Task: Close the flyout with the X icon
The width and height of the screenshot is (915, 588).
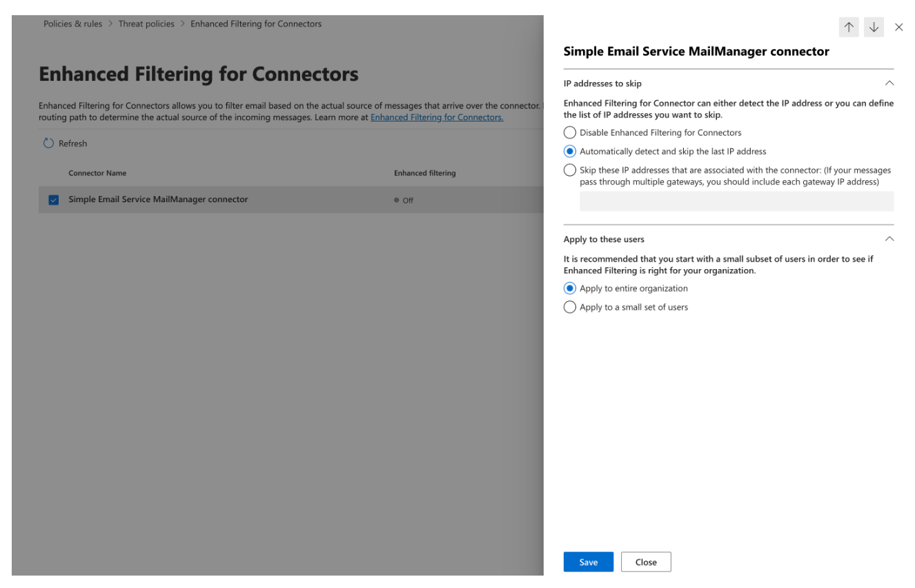Action: click(898, 27)
